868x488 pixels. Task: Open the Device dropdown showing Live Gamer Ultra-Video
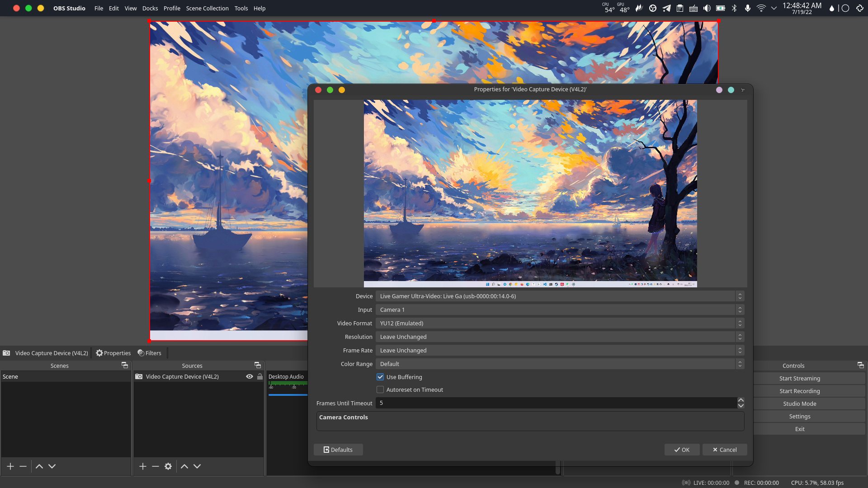click(560, 296)
